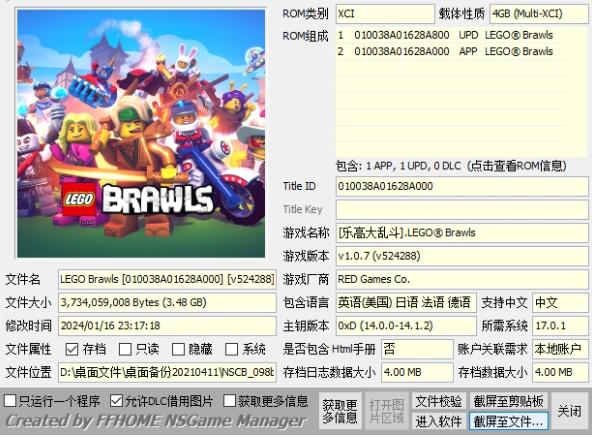Focus the empty Title Key field
The width and height of the screenshot is (592, 438).
(462, 210)
